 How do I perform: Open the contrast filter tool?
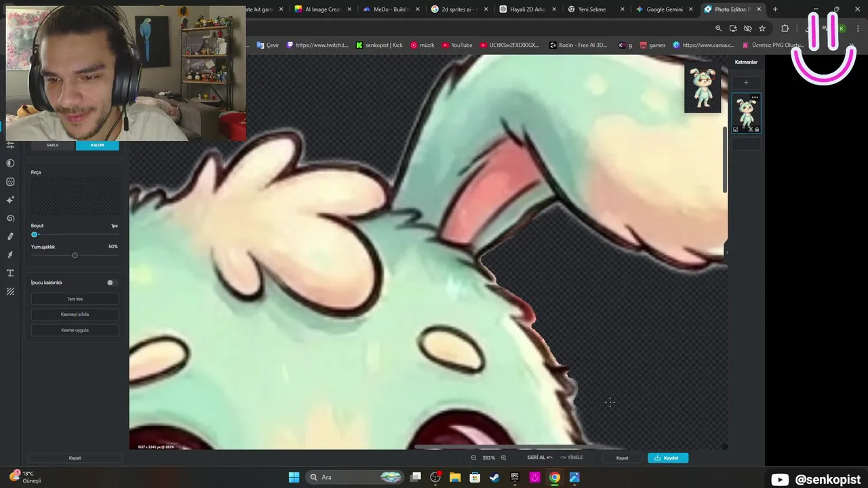pos(10,163)
